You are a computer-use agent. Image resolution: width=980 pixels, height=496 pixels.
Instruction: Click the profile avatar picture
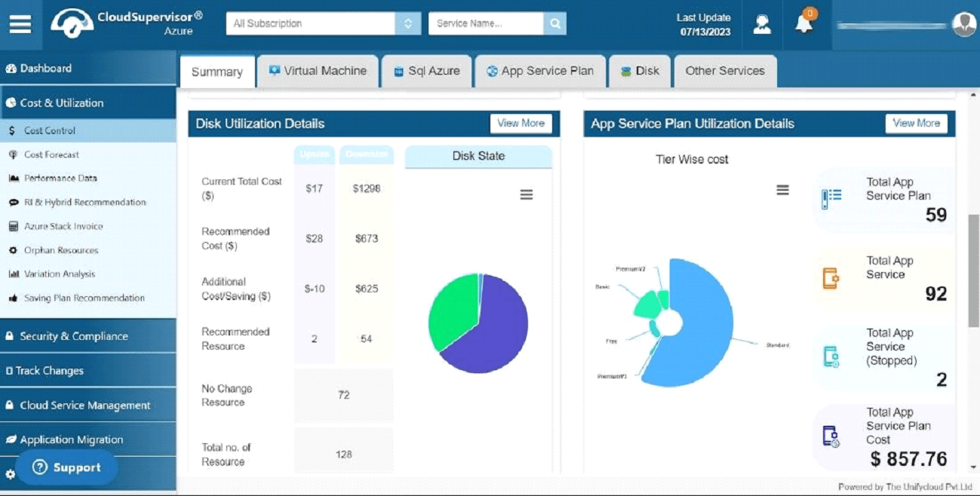tap(964, 24)
